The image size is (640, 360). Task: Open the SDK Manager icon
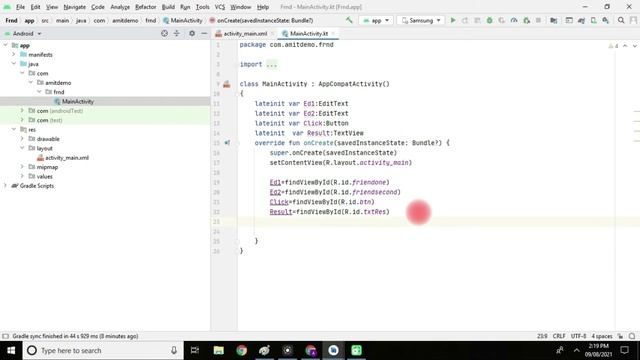tap(606, 20)
